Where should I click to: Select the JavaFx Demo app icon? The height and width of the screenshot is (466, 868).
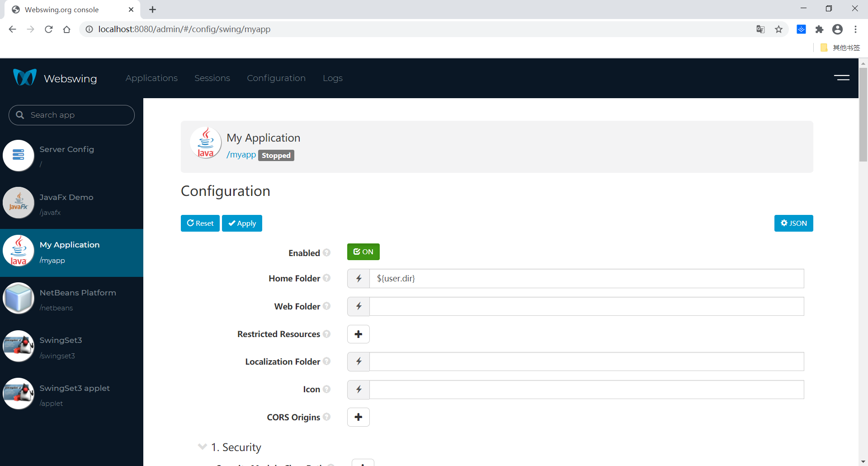tap(19, 203)
